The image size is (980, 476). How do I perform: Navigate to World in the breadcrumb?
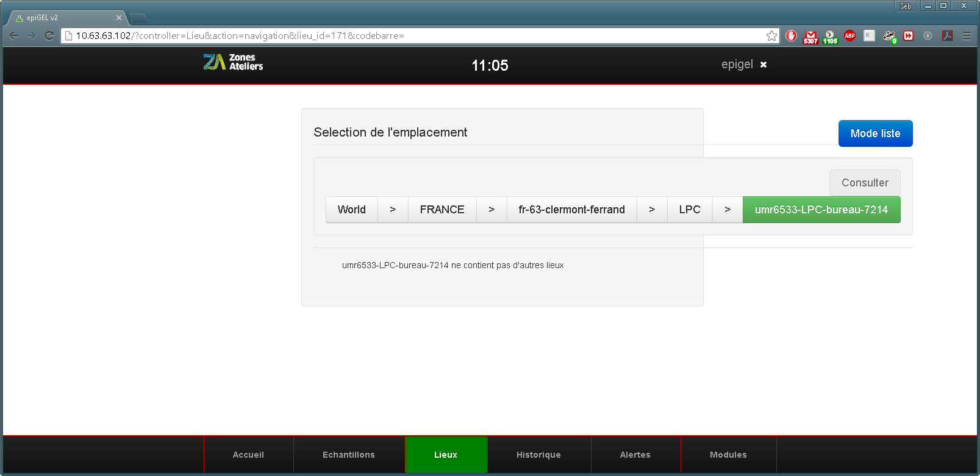coord(351,210)
